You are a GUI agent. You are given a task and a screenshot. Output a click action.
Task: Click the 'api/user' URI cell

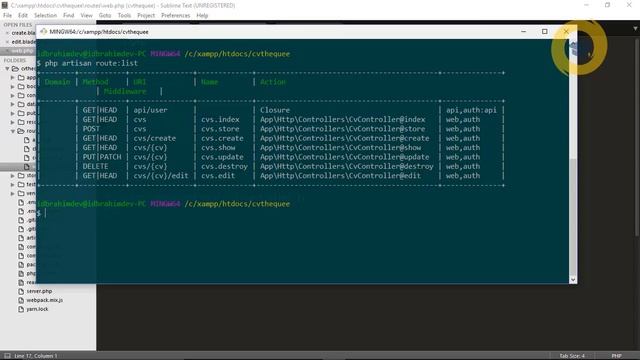point(150,110)
